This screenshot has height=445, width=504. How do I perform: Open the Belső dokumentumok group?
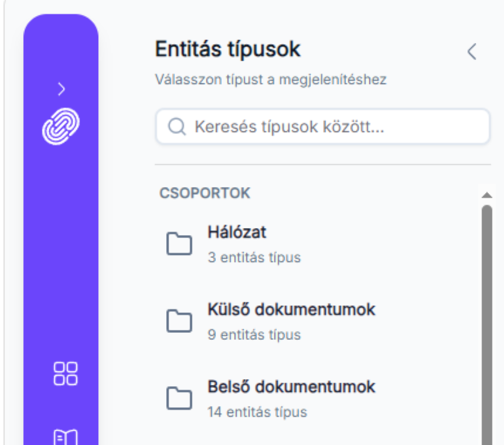[316, 399]
